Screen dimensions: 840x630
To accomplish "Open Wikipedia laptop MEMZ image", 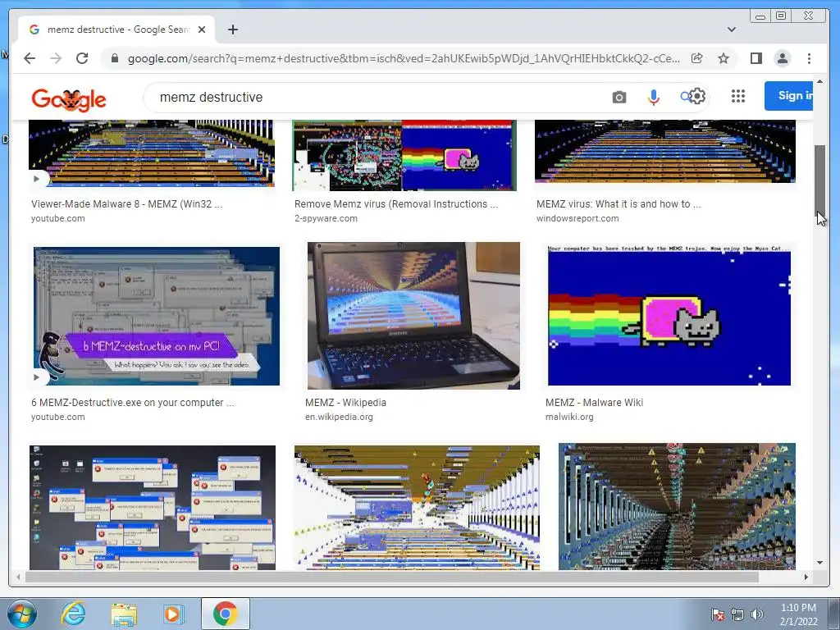I will 413,316.
